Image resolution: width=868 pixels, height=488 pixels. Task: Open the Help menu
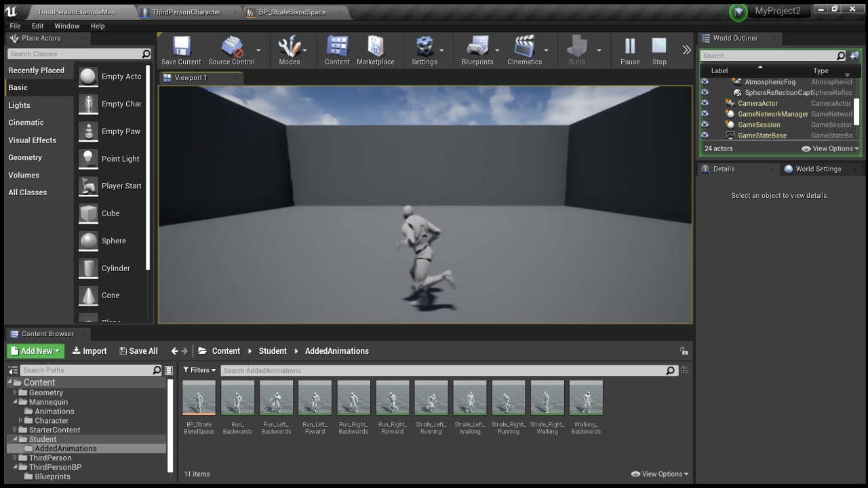click(98, 26)
